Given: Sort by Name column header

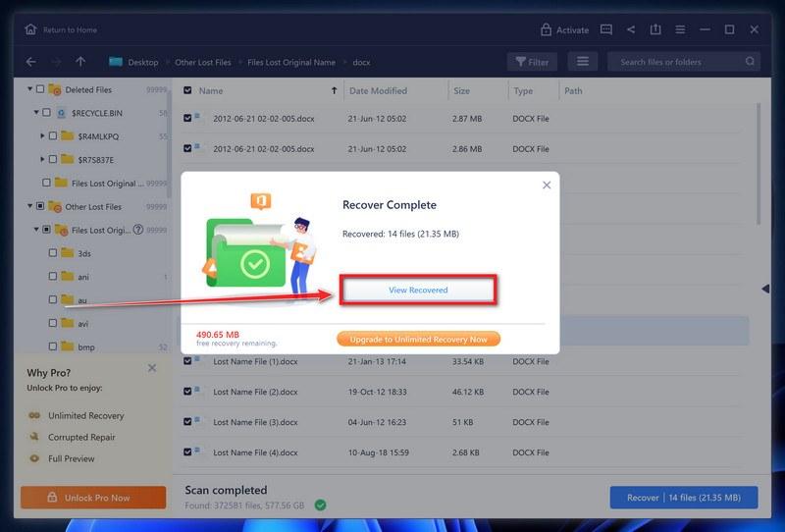Looking at the screenshot, I should click(211, 90).
